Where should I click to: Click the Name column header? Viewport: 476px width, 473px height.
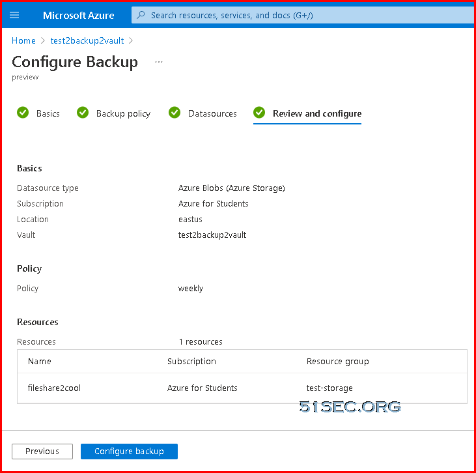pyautogui.click(x=40, y=361)
